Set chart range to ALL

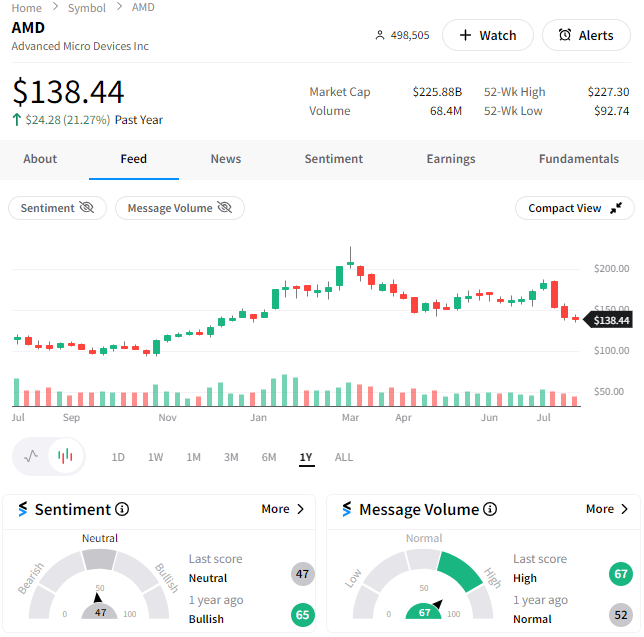tap(344, 457)
